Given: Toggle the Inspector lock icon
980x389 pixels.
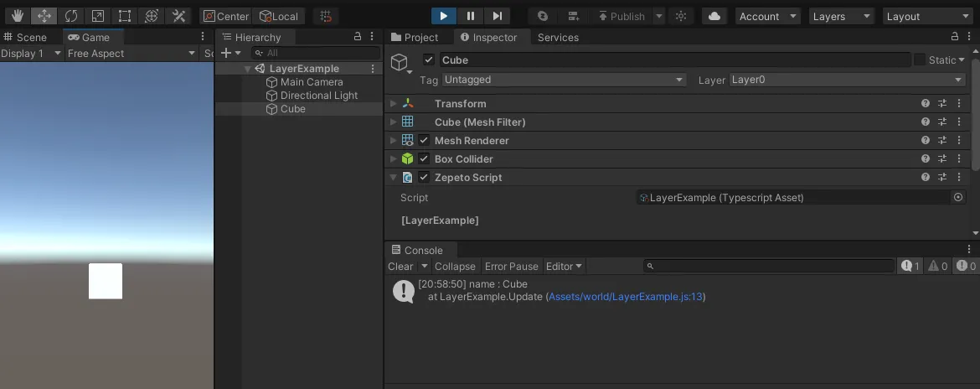Looking at the screenshot, I should pos(954,37).
